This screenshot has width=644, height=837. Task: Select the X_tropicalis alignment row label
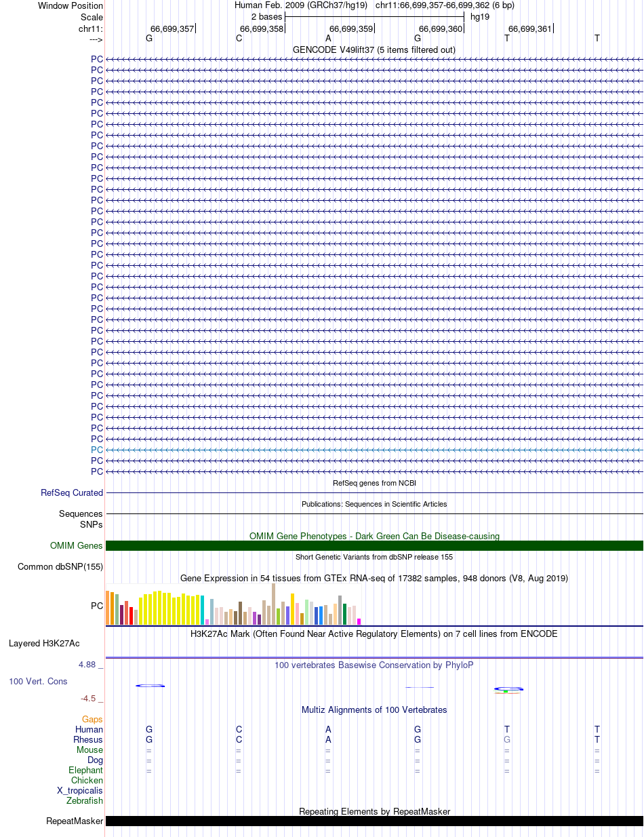tap(80, 791)
